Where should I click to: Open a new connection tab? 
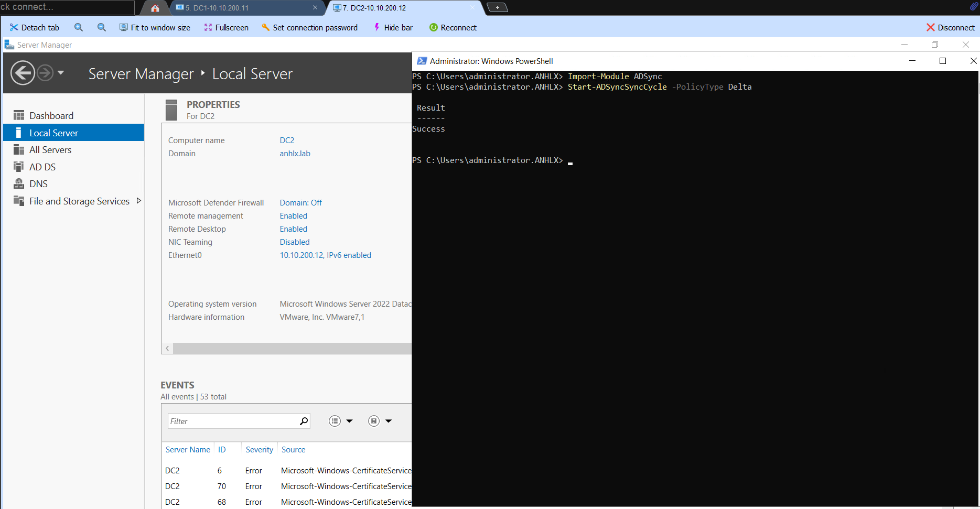[x=498, y=7]
